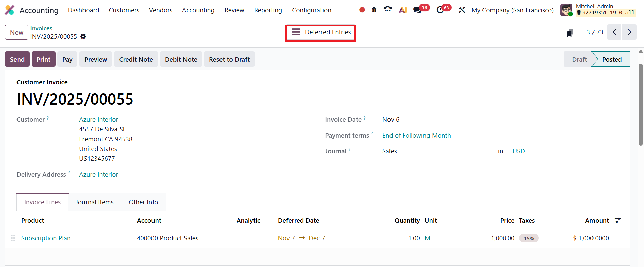The height and width of the screenshot is (267, 644).
Task: Go to next record arrow
Action: 629,32
